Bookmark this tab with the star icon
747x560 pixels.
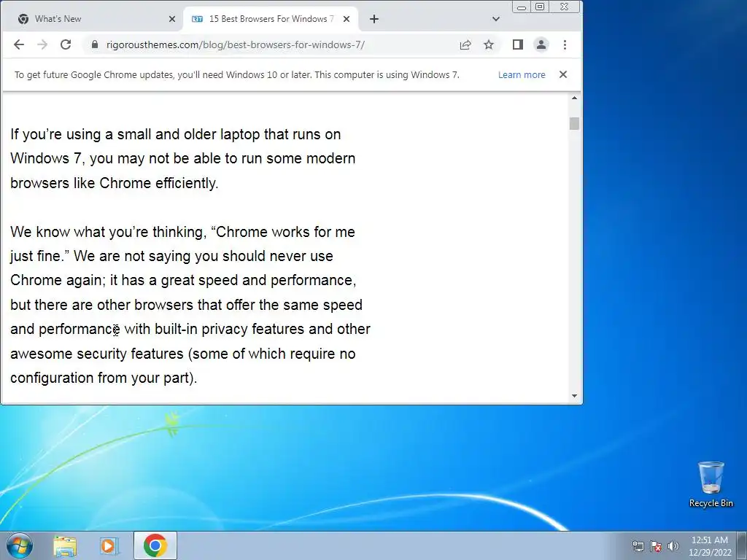[x=489, y=44]
